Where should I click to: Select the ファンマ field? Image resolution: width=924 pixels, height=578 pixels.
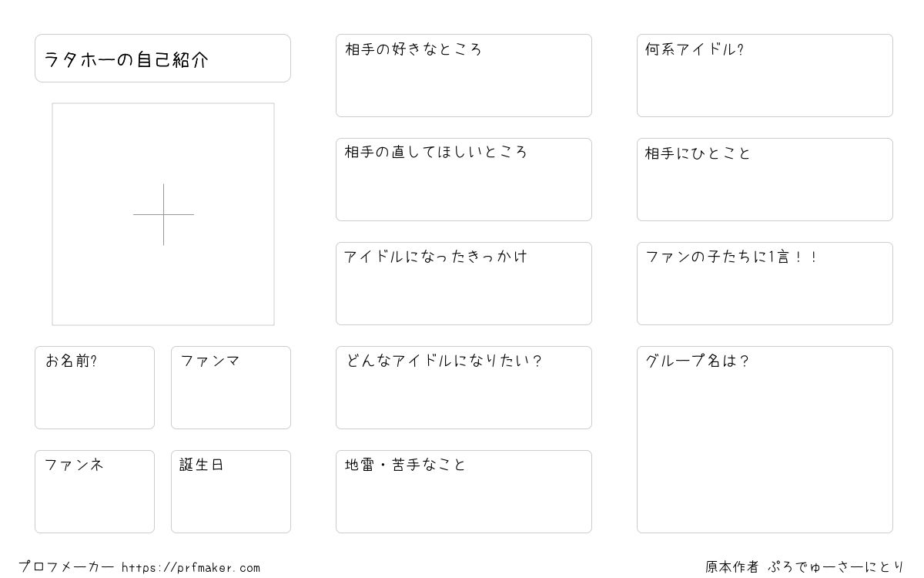pyautogui.click(x=231, y=388)
